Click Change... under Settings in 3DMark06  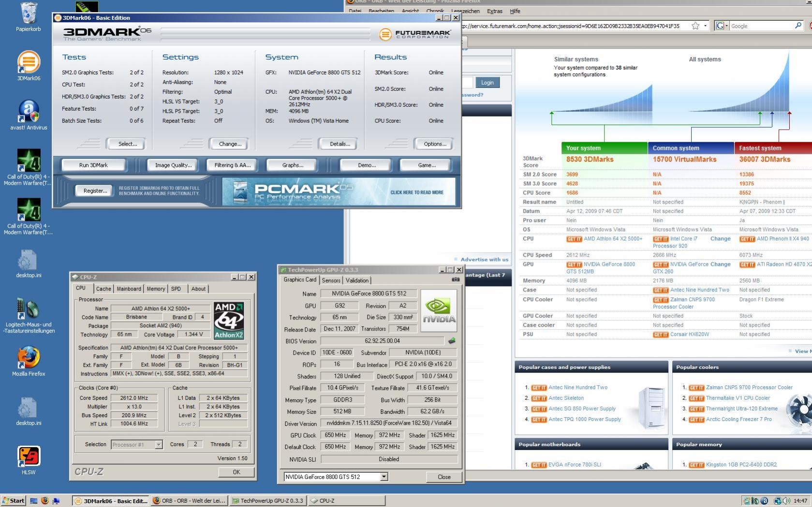pos(230,144)
